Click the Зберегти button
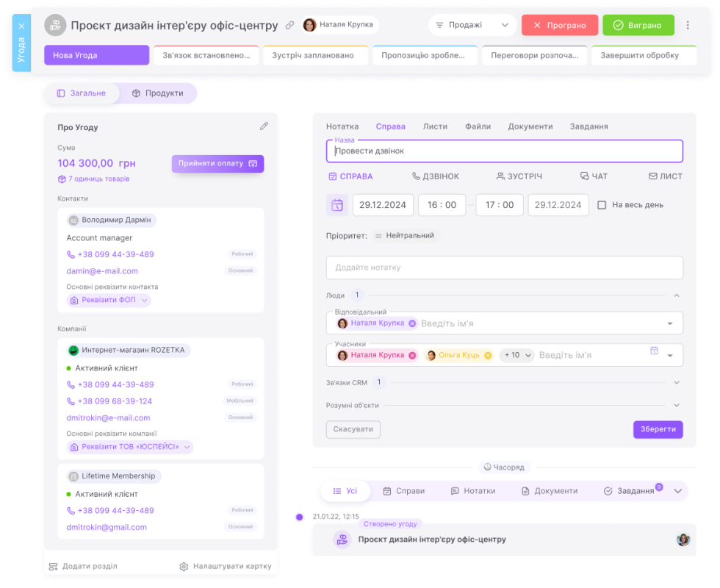The height and width of the screenshot is (588, 720). tap(658, 429)
